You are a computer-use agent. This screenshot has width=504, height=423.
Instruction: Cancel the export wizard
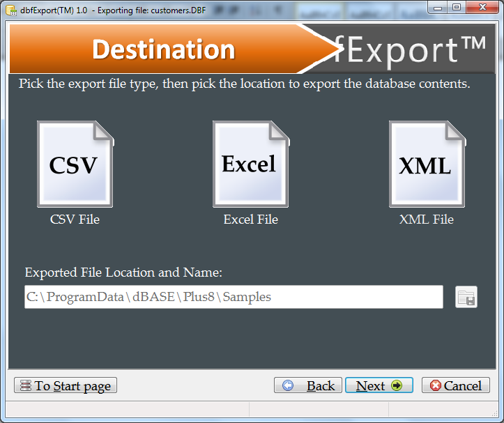pos(456,385)
